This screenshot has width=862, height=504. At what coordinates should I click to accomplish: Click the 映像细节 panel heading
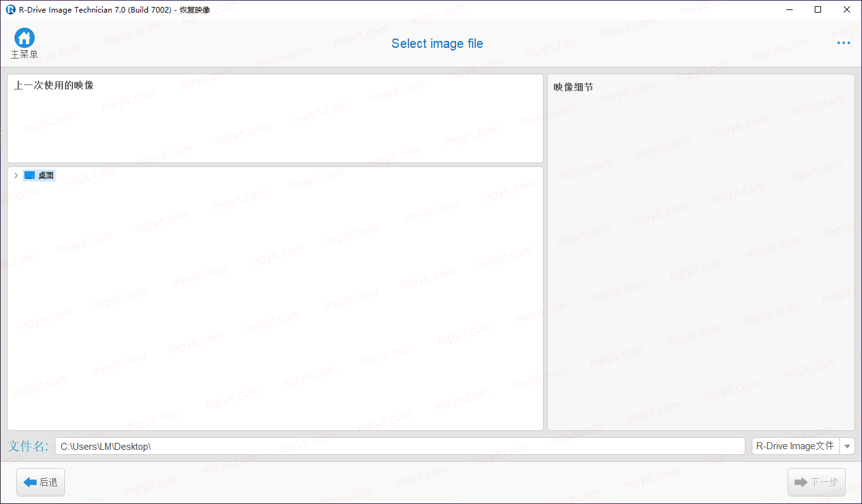point(573,87)
